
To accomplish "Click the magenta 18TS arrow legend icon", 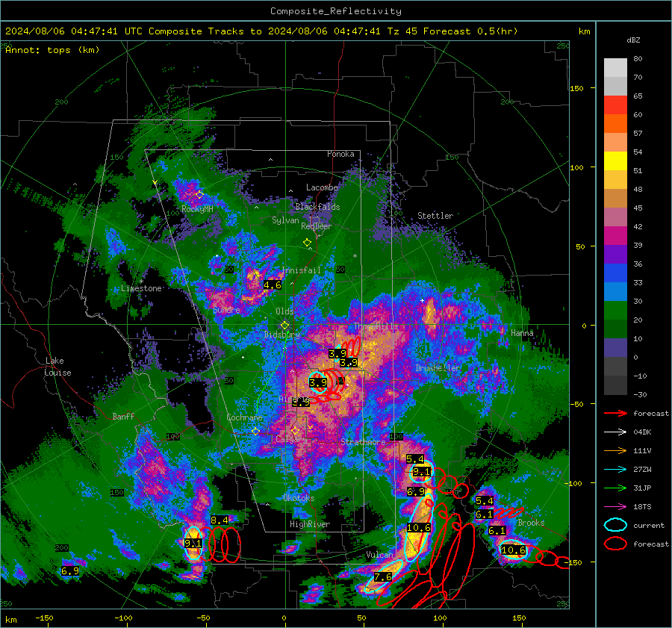I will [x=615, y=507].
